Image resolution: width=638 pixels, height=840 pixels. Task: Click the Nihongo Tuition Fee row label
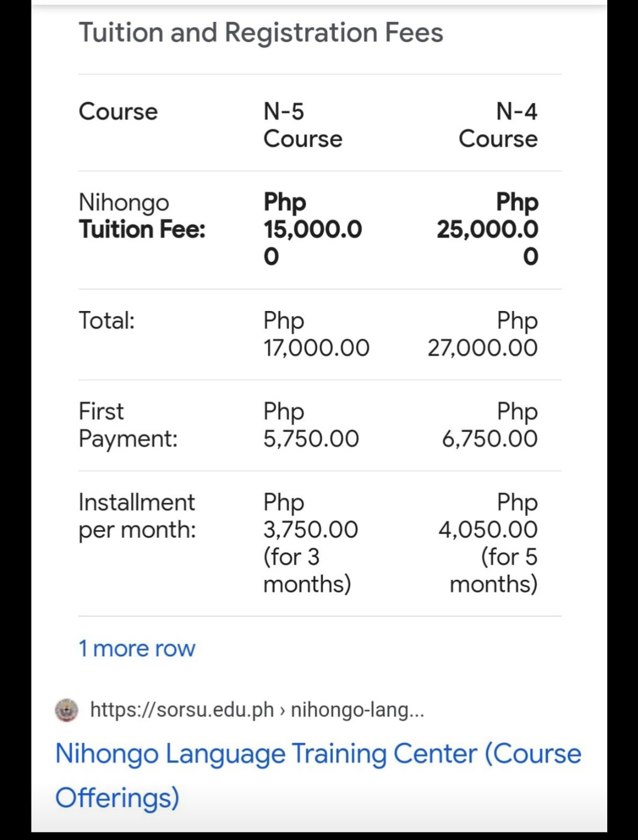[142, 216]
